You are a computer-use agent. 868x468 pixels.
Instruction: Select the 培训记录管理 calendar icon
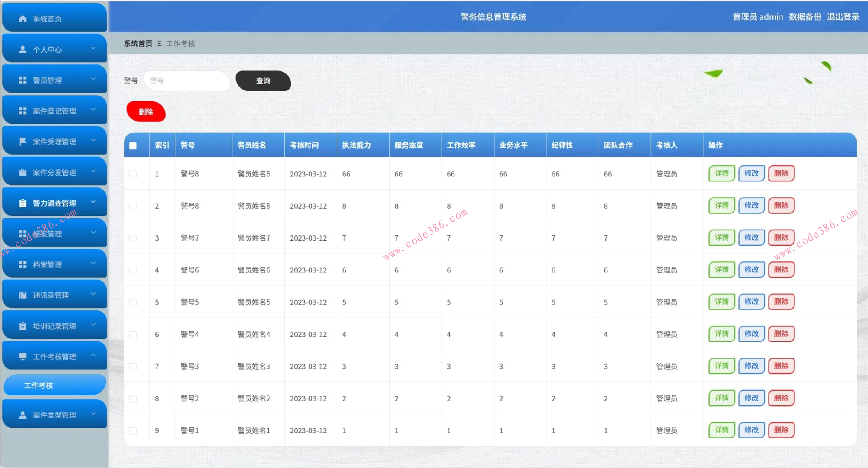(x=22, y=325)
